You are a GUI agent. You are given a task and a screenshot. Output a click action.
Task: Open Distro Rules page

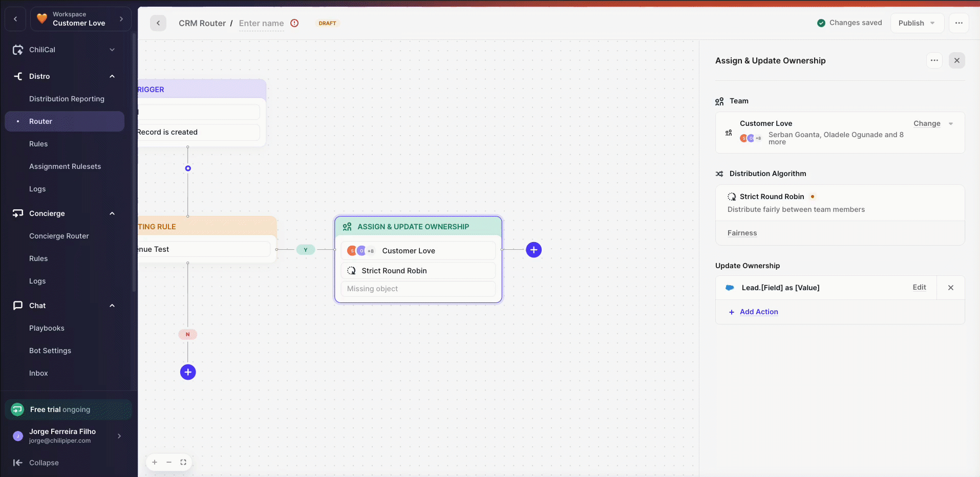[38, 144]
